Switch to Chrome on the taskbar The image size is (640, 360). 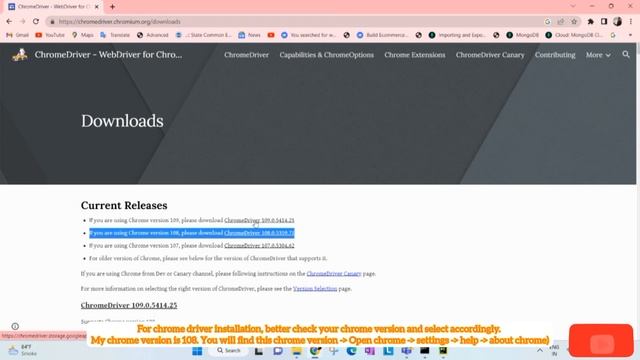315,351
